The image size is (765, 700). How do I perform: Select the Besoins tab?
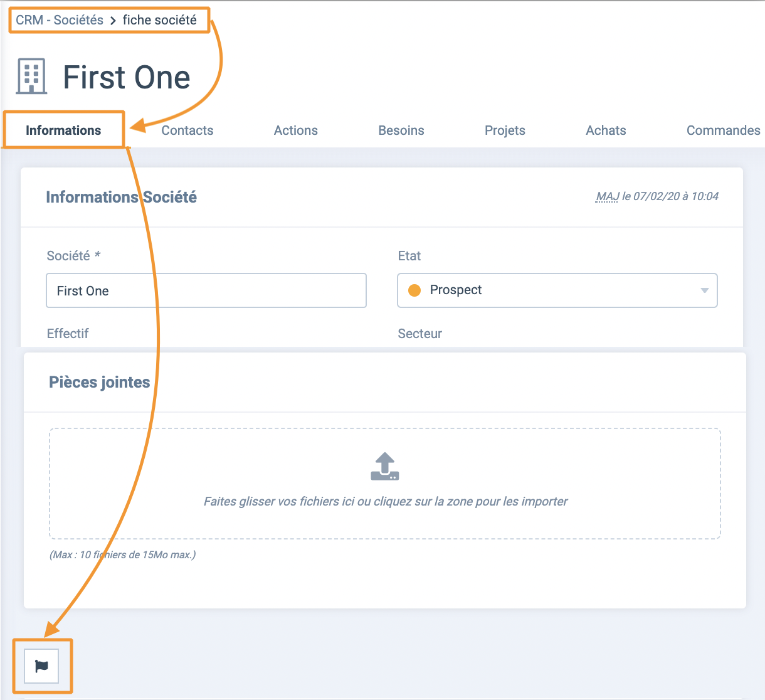401,130
